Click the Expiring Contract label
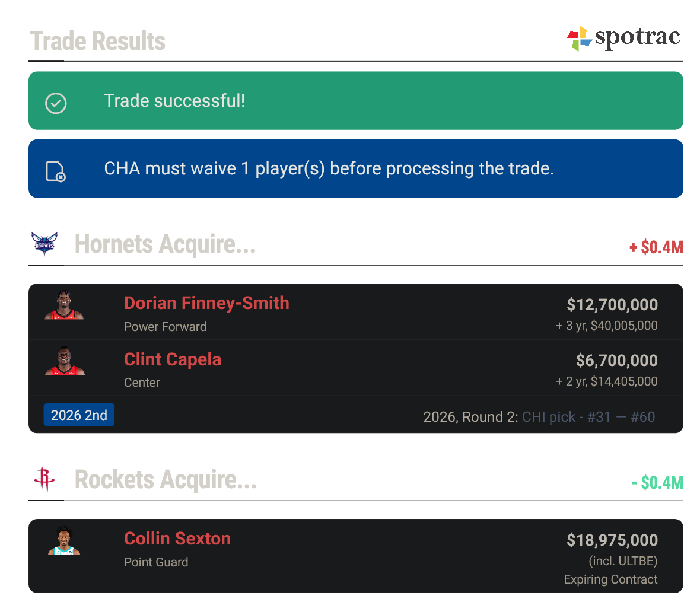The image size is (700, 602). coord(610,579)
